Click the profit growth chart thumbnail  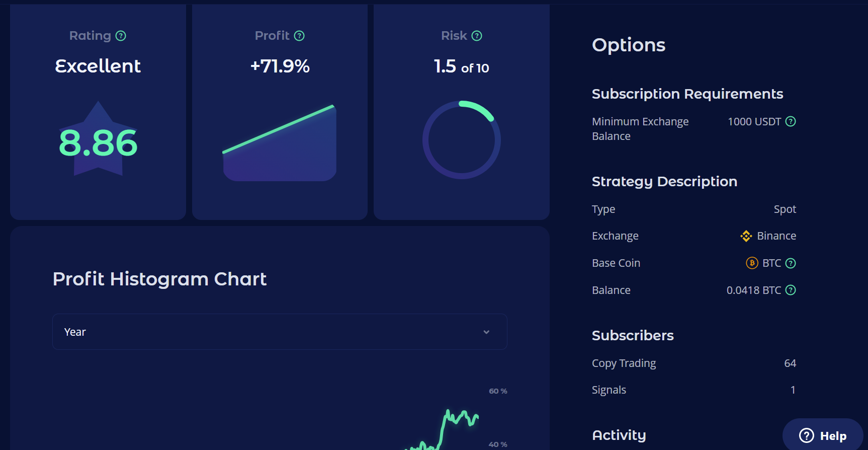pyautogui.click(x=280, y=143)
